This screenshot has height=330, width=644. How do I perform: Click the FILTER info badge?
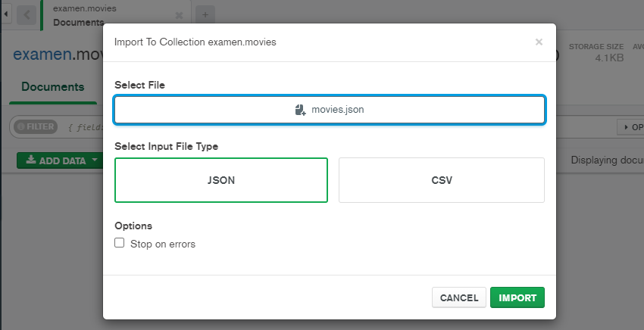point(36,126)
